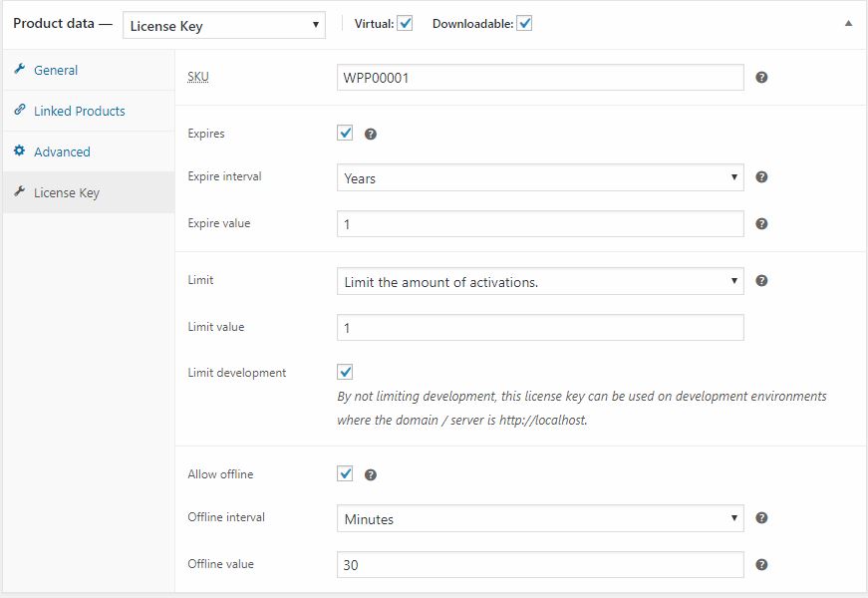Click the help icon beside Allow offline
The image size is (868, 598).
(371, 474)
